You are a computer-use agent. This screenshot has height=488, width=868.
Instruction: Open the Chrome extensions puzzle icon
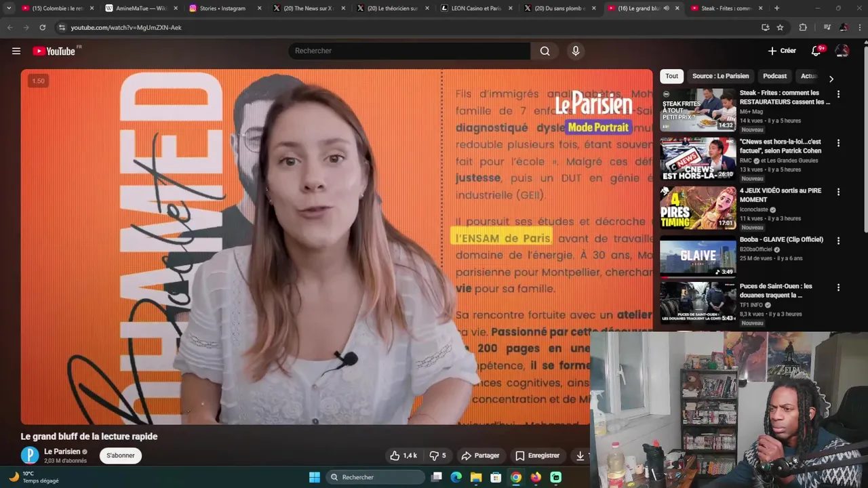pos(803,27)
